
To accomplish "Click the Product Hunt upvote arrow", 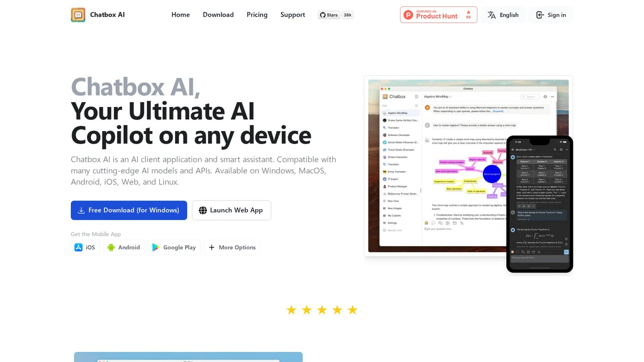I will pos(469,12).
